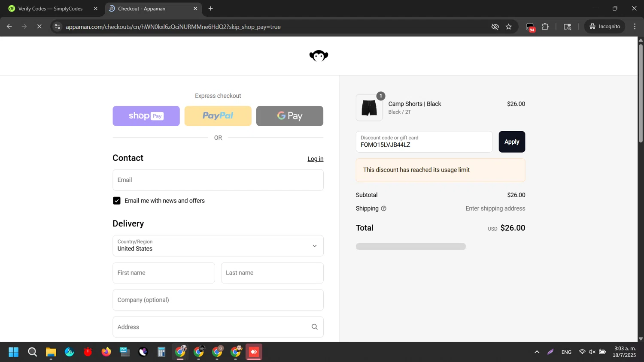The height and width of the screenshot is (362, 644).
Task: Click the shipping help question mark icon
Action: click(383, 208)
